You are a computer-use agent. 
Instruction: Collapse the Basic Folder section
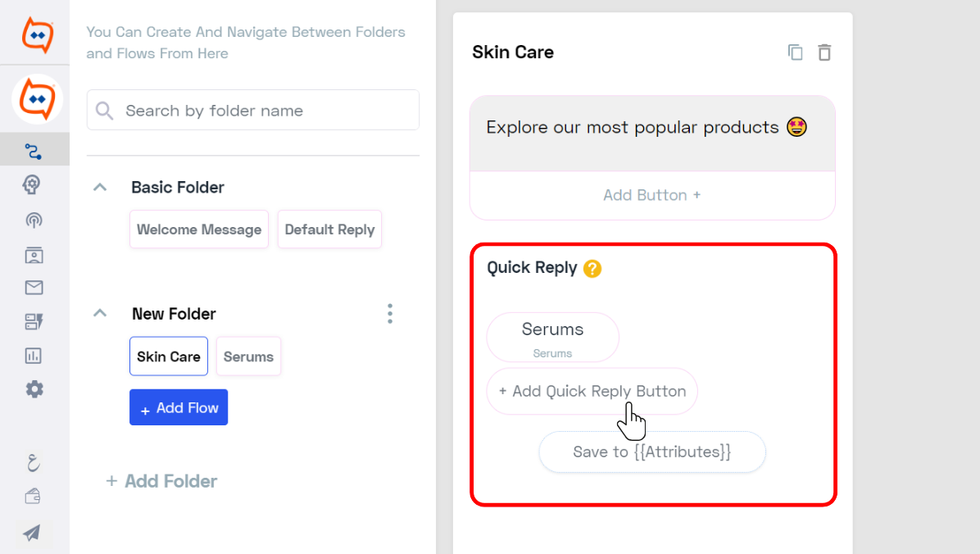pos(100,187)
